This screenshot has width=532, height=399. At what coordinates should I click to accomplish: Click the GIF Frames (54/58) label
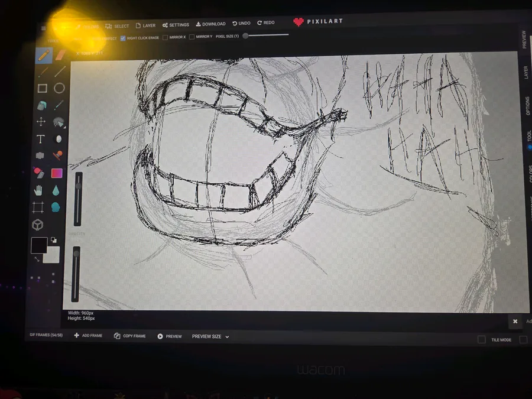tap(46, 335)
